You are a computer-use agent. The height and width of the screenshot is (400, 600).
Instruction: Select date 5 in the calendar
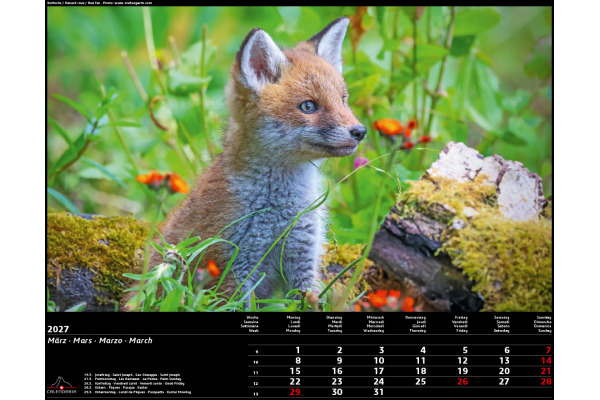[x=465, y=350]
